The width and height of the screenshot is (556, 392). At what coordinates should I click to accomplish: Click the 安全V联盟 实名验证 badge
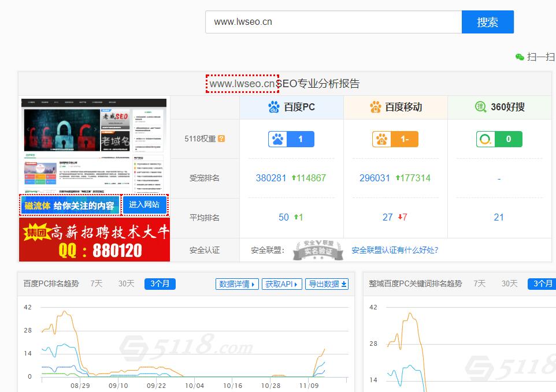tap(317, 250)
